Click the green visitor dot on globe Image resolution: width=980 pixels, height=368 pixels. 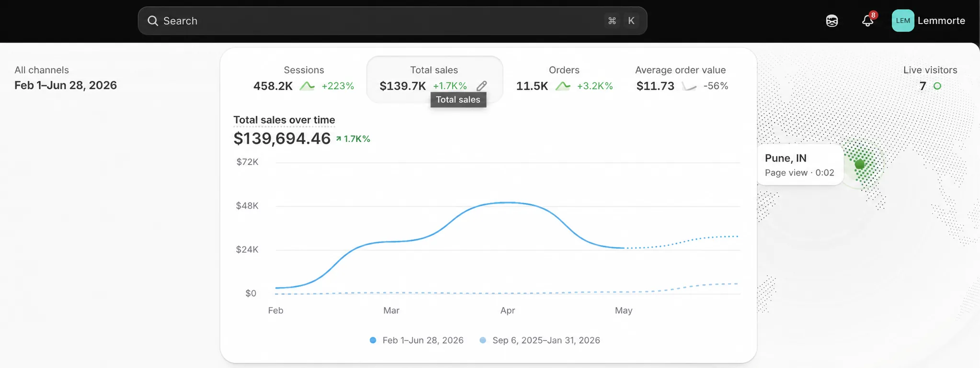coord(860,164)
